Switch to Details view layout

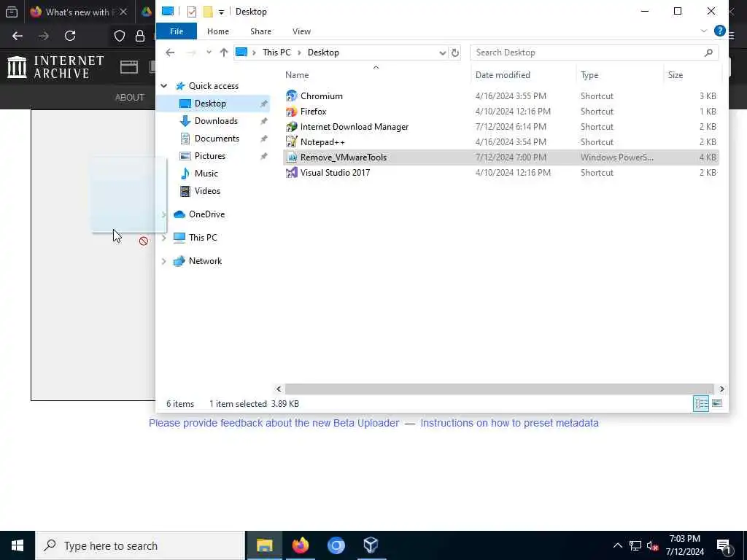701,404
